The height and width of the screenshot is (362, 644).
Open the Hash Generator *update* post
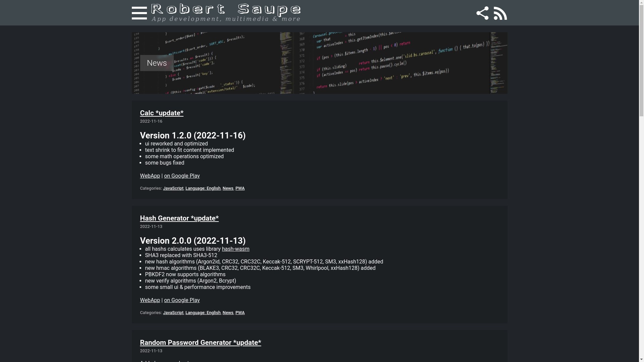pyautogui.click(x=179, y=218)
